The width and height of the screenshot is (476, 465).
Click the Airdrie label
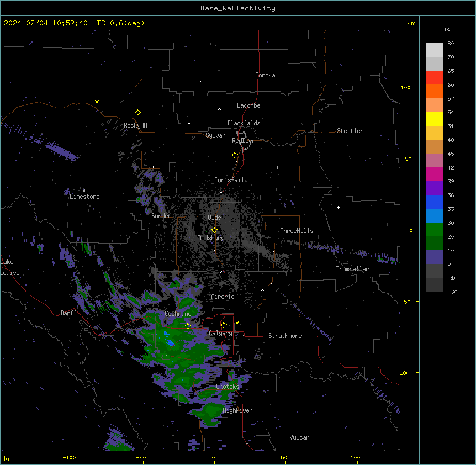tap(223, 297)
